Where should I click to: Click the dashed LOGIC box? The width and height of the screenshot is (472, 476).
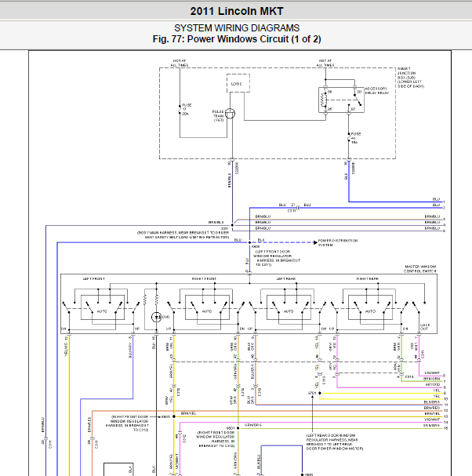[238, 83]
